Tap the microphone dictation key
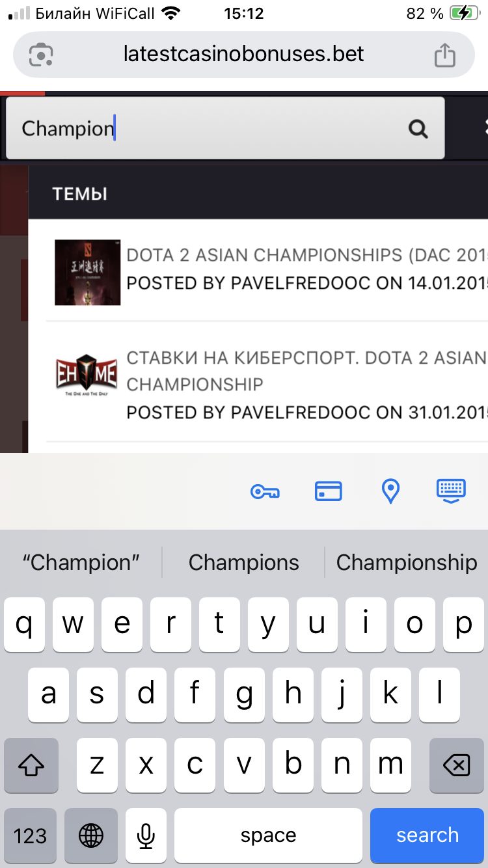The image size is (488, 868). 146,835
